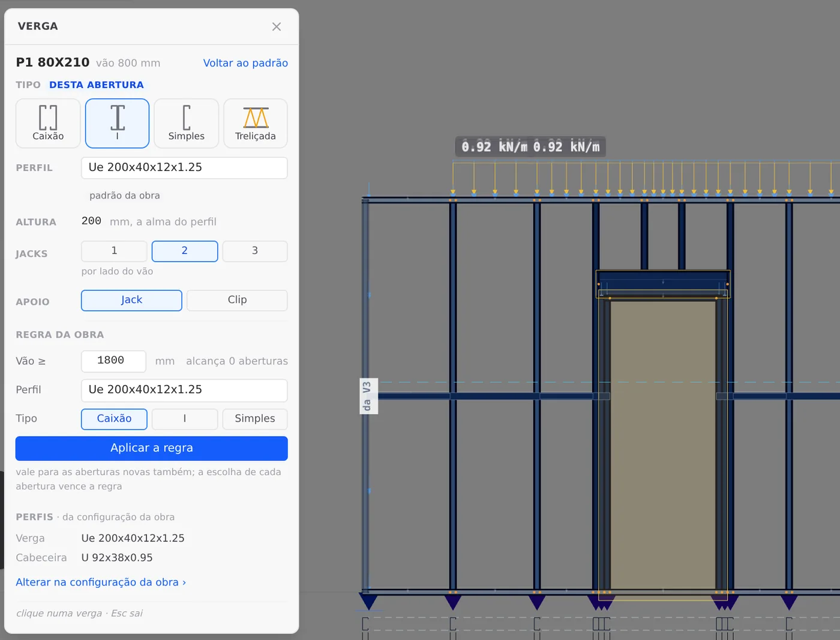Set rule type to Caixão
Viewport: 840px width, 640px height.
tap(114, 419)
